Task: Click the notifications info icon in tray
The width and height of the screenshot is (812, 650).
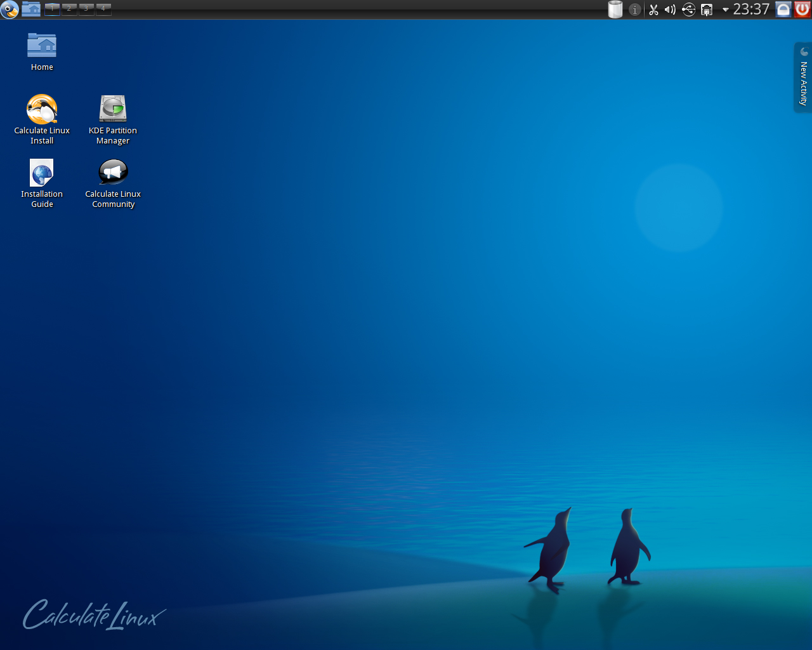Action: [x=634, y=10]
